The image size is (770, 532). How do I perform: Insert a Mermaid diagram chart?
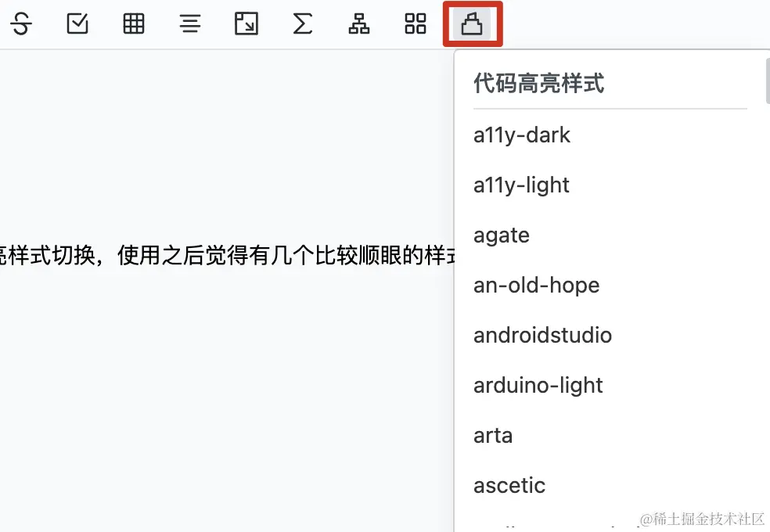point(359,23)
